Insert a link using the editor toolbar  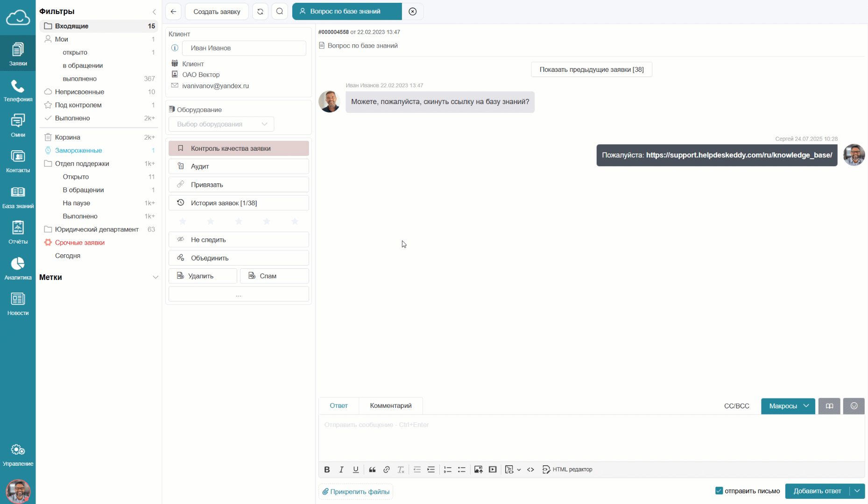click(386, 469)
